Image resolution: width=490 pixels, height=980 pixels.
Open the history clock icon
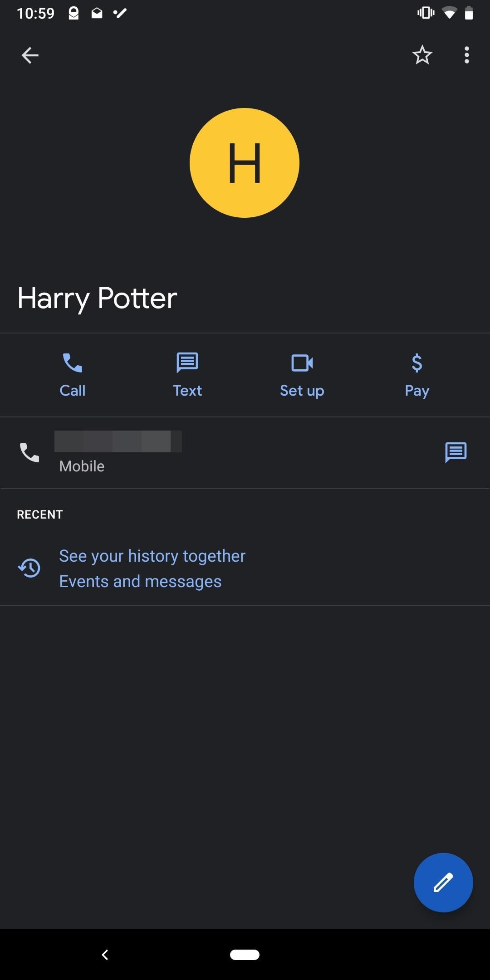[29, 568]
